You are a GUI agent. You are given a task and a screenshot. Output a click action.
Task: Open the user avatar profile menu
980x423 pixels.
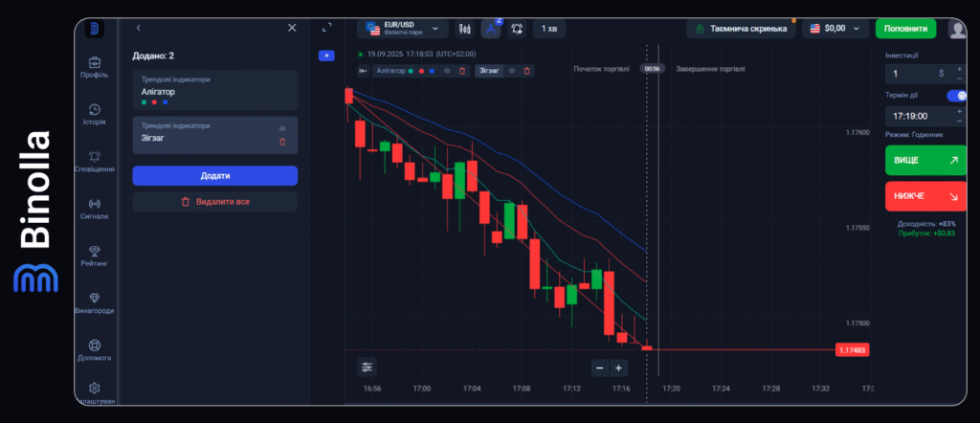(956, 29)
